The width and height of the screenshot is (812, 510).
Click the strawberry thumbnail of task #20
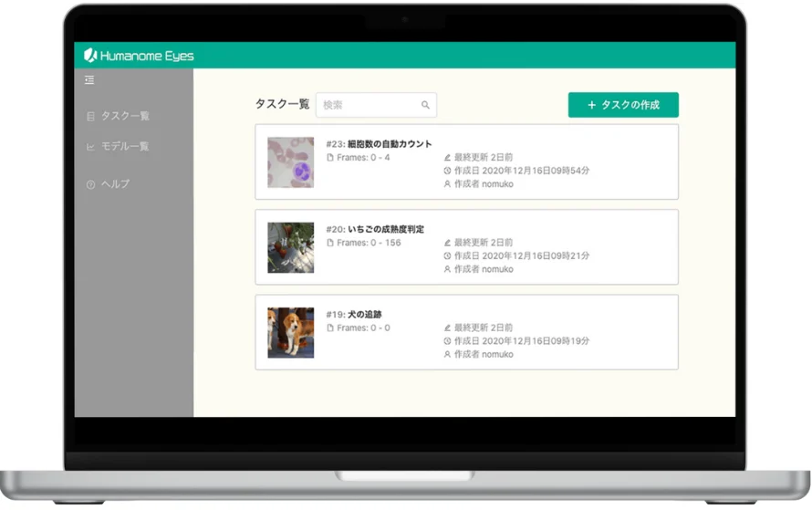pos(290,247)
